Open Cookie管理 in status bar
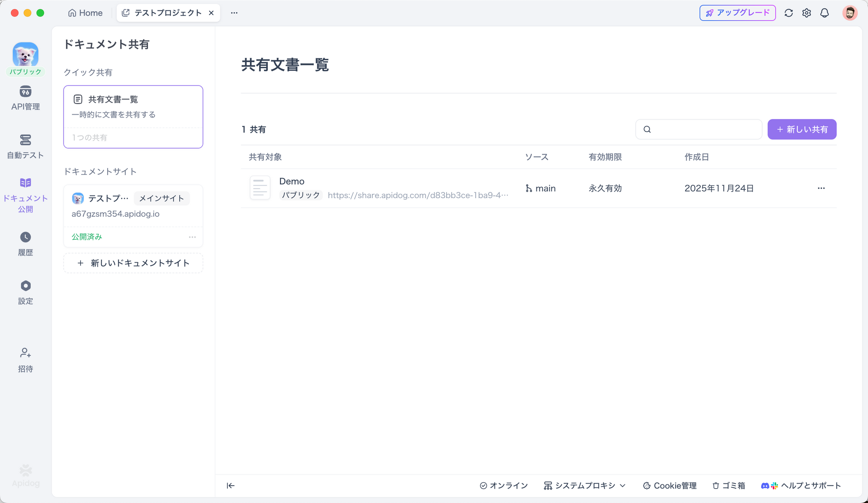Screen dimensions: 868x503 [670, 486]
